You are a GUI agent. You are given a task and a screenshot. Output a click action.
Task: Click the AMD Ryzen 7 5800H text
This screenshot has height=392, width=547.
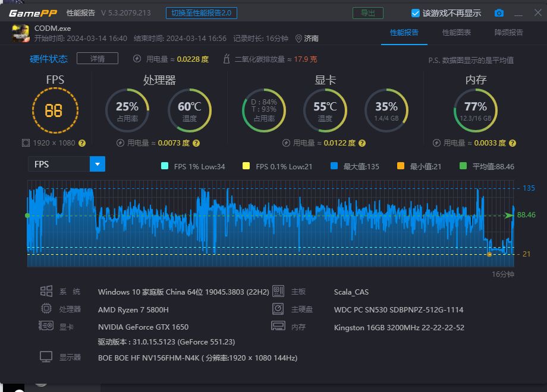coord(133,310)
